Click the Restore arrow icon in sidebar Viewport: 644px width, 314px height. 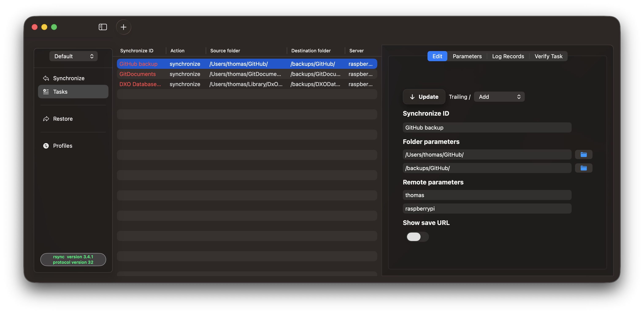pos(46,119)
